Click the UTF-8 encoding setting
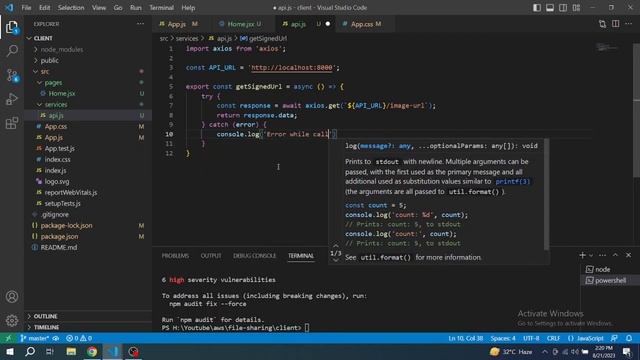This screenshot has height=360, width=640. point(531,338)
